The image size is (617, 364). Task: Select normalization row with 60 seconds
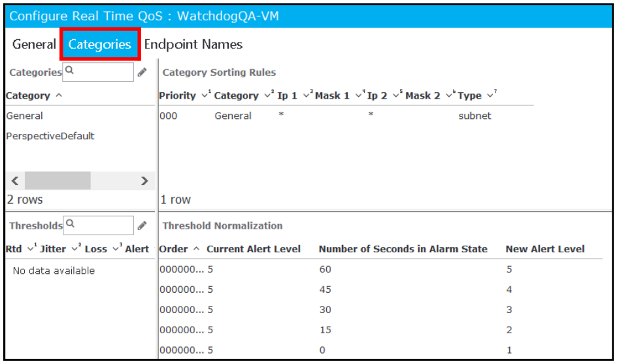pos(380,269)
